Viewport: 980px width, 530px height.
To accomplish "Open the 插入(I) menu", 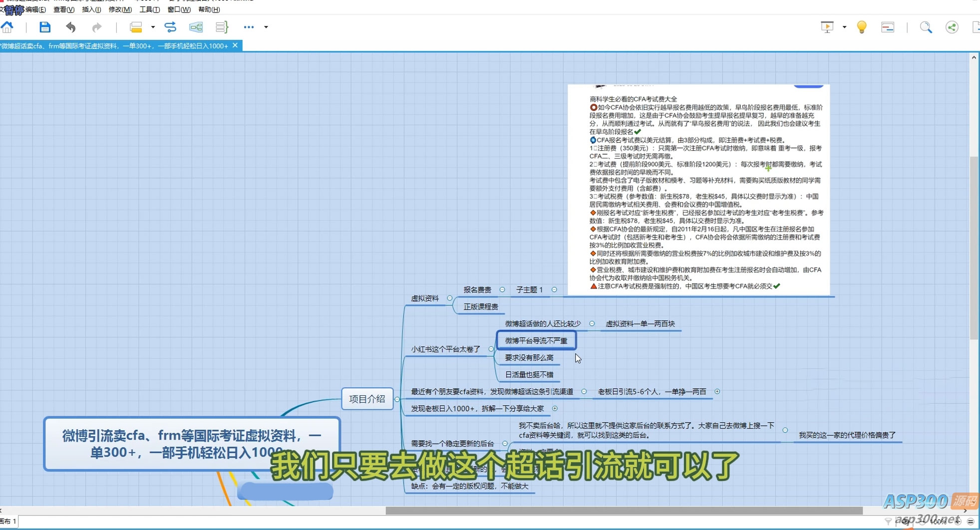I will click(x=91, y=9).
